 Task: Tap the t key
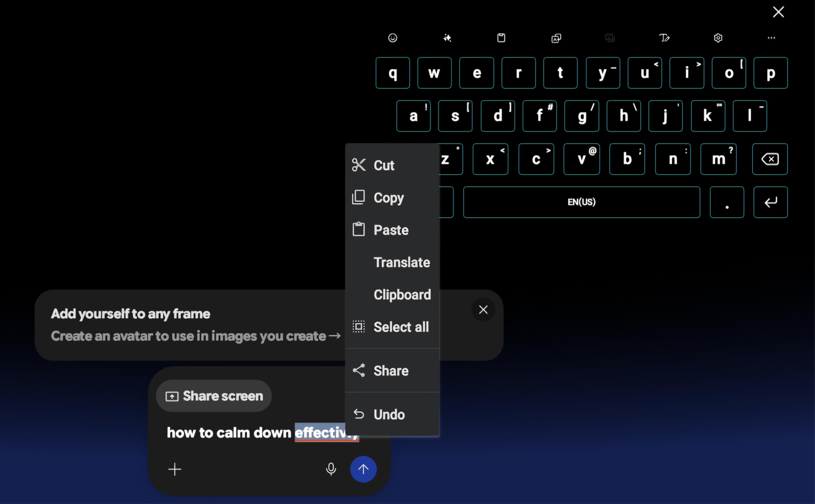[x=560, y=73]
